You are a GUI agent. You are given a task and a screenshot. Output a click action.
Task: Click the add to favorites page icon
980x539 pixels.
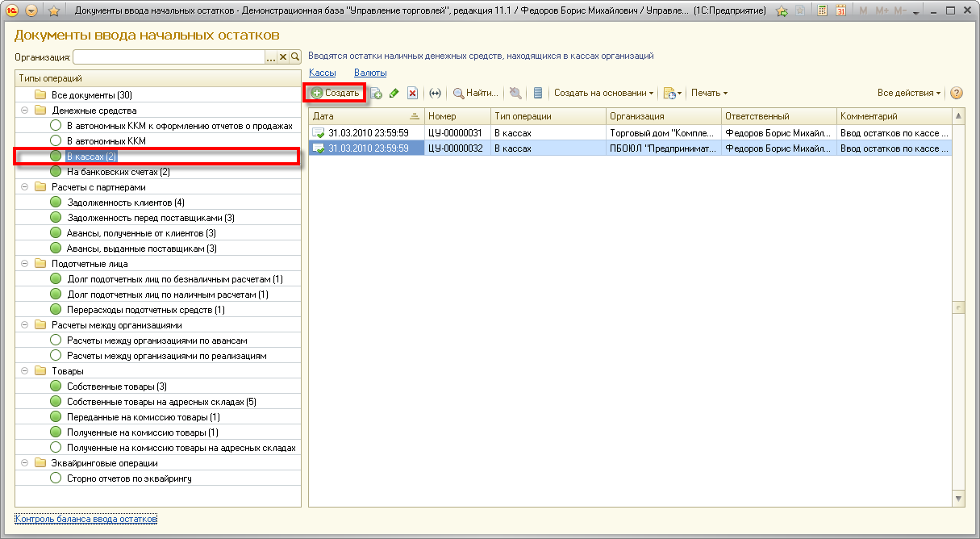coord(800,11)
